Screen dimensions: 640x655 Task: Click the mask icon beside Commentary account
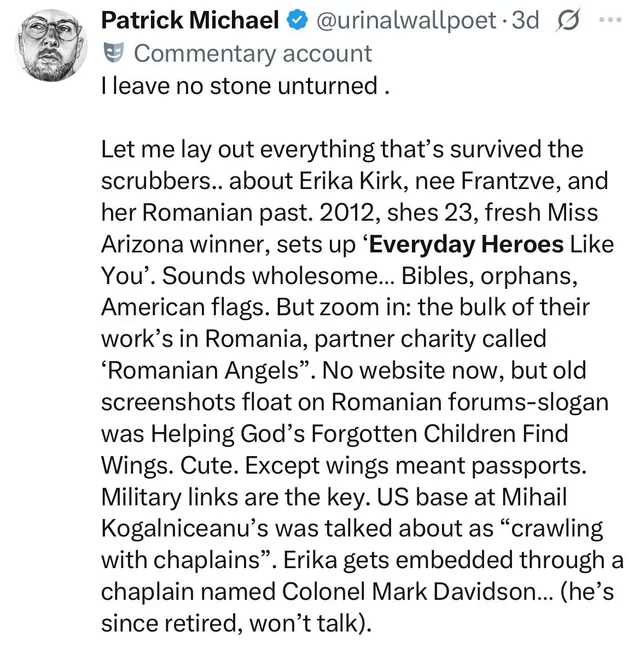[112, 53]
